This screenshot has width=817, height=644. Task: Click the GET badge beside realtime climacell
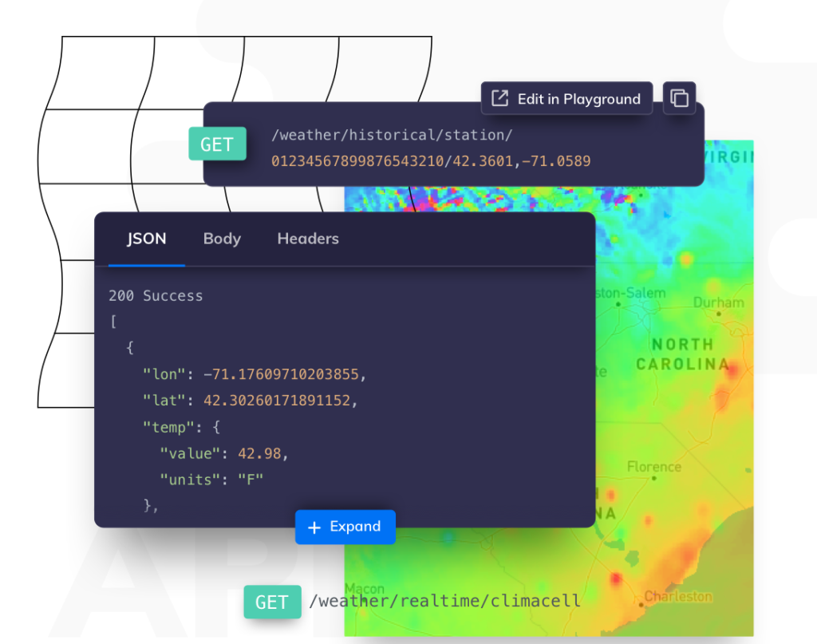tap(272, 602)
